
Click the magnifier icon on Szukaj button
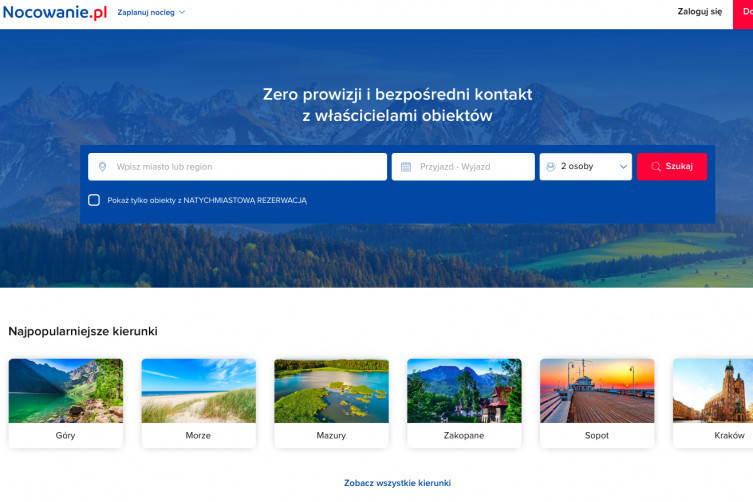click(656, 167)
